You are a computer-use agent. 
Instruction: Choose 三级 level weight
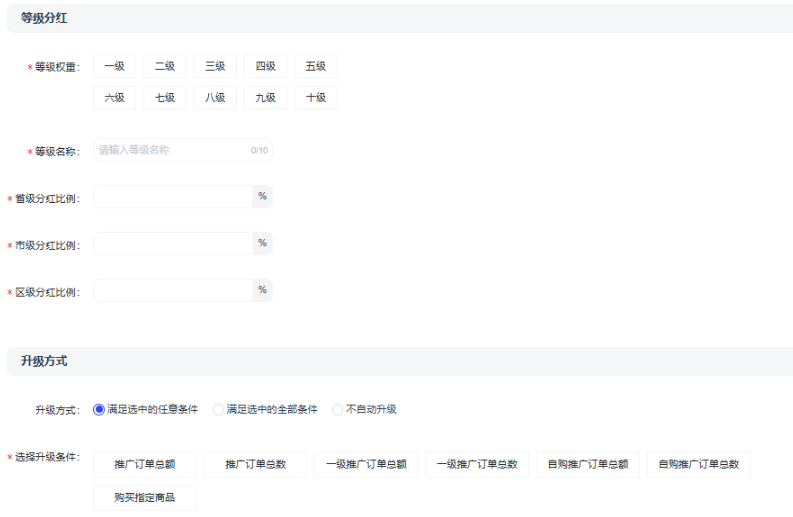pos(215,67)
